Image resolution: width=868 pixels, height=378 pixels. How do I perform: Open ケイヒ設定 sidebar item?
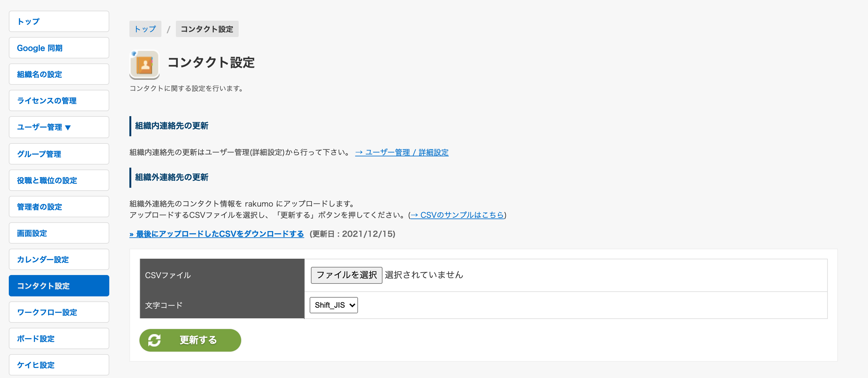pos(59,365)
